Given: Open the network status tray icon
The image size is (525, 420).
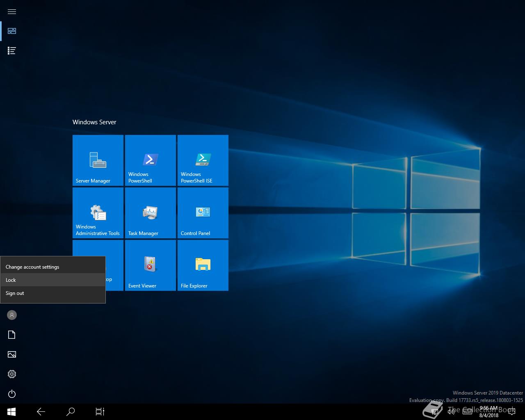Looking at the screenshot, I should pyautogui.click(x=435, y=412).
